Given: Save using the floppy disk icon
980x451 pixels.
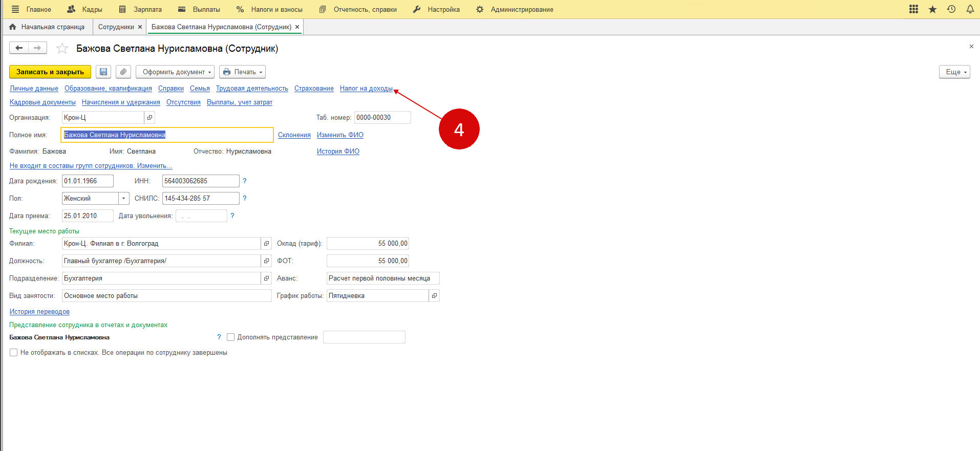Looking at the screenshot, I should tap(103, 72).
